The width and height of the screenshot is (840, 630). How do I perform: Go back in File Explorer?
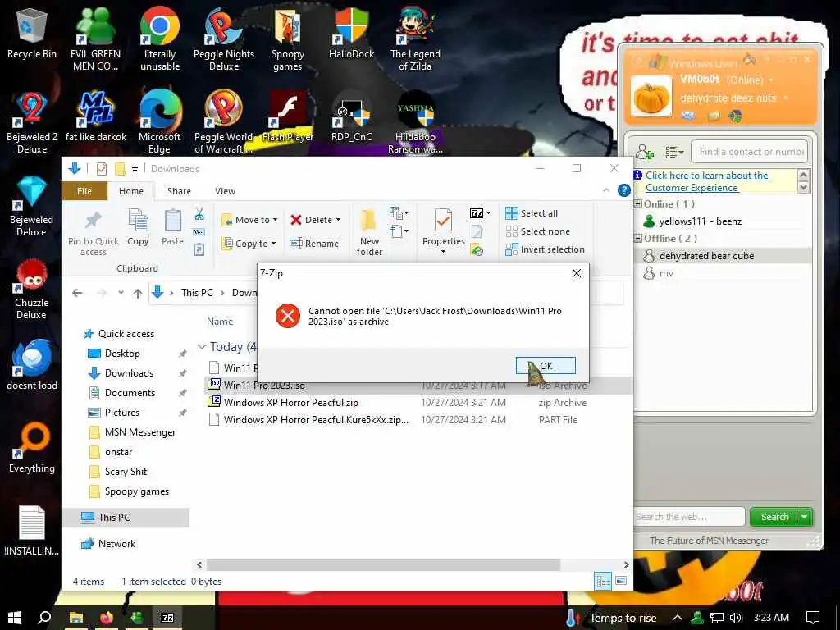click(77, 293)
